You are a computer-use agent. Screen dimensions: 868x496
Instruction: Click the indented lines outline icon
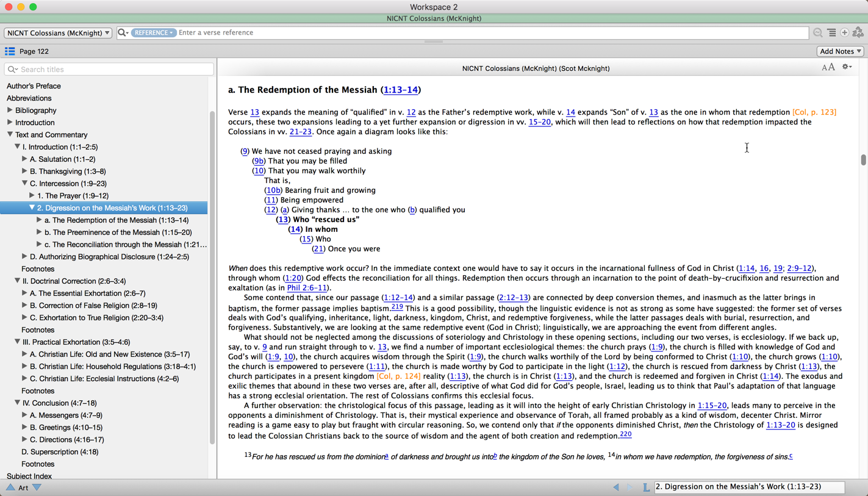pyautogui.click(x=831, y=33)
